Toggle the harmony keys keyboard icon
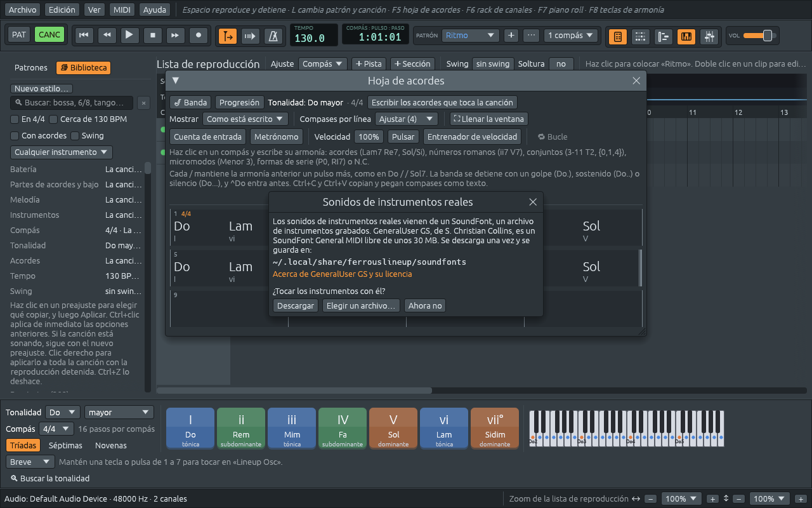 click(x=686, y=37)
